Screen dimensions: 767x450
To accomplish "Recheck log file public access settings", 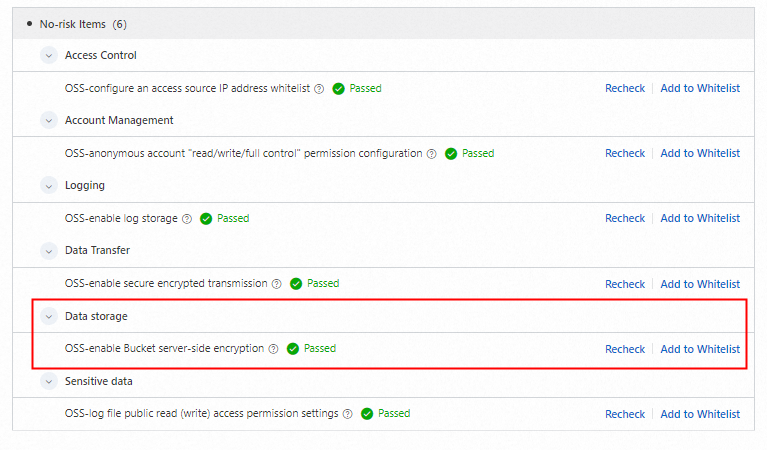I will 625,414.
